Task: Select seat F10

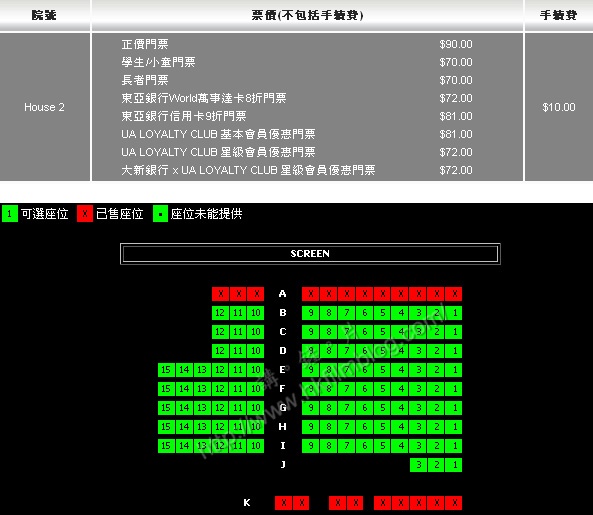Action: point(256,389)
